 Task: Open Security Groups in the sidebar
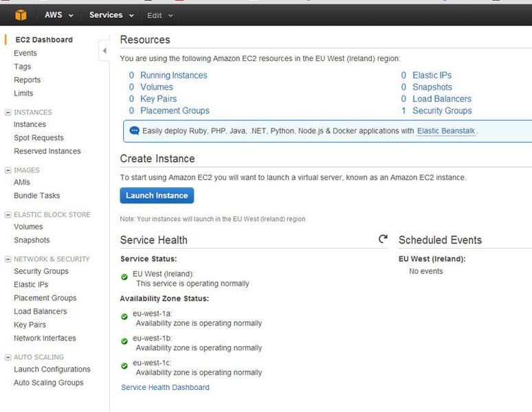(x=41, y=271)
